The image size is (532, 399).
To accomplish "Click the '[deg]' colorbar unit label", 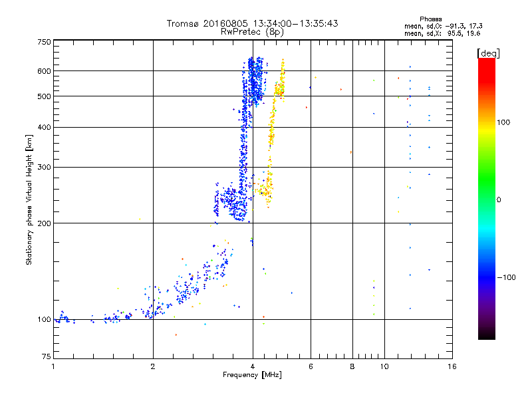I will pyautogui.click(x=488, y=53).
